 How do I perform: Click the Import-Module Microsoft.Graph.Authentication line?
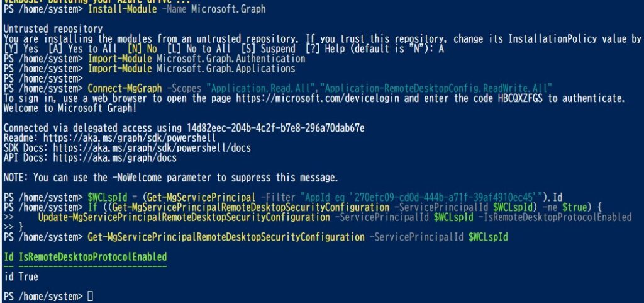(197, 59)
